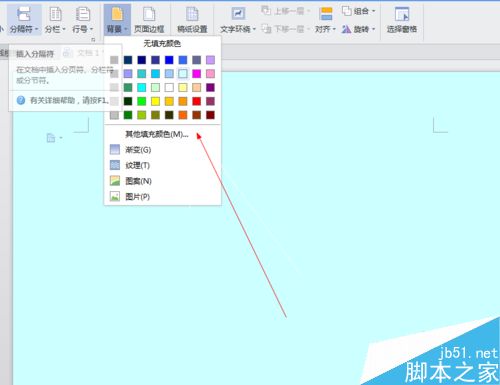500x385 pixels.
Task: Select 无填充颜色 no fill color
Action: tap(162, 43)
